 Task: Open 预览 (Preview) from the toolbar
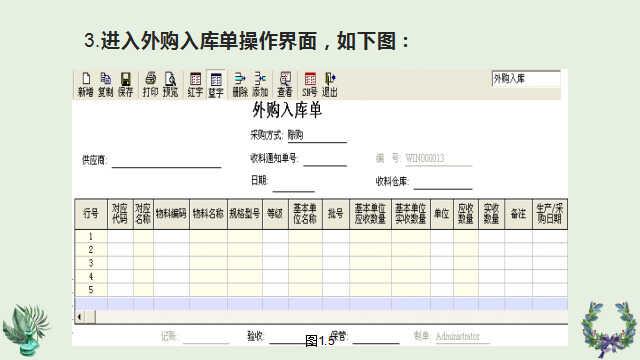(170, 85)
